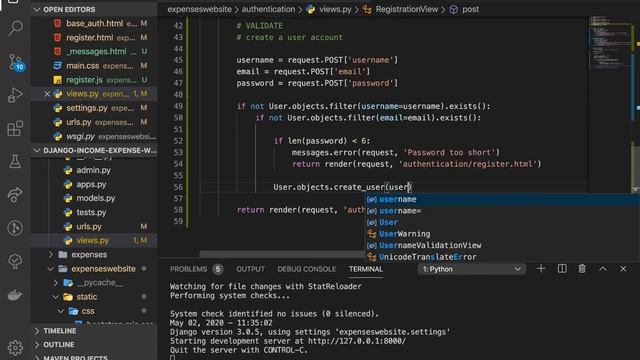
Task: Add a new terminal with plus icon
Action: tap(541, 269)
